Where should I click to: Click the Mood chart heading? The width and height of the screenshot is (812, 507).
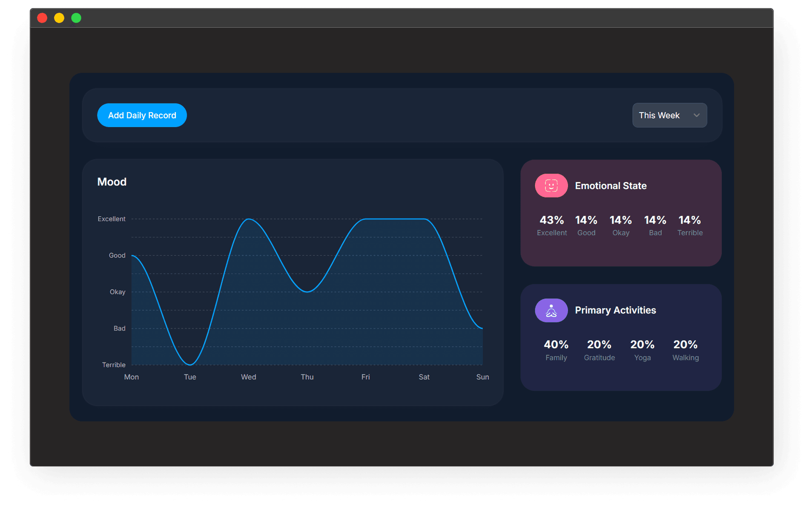[x=112, y=182]
